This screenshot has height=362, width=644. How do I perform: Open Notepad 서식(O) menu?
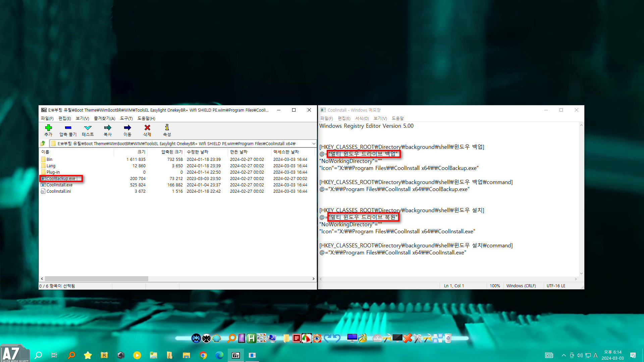[362, 118]
